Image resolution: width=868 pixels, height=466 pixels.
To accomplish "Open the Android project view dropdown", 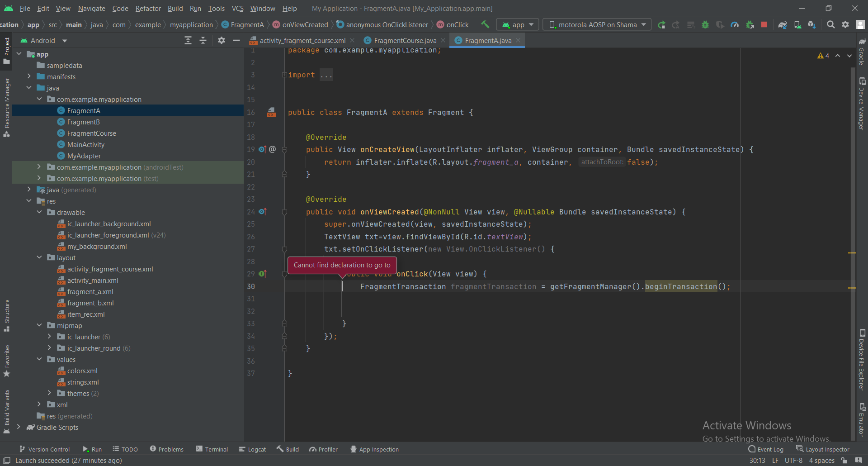I will 43,41.
